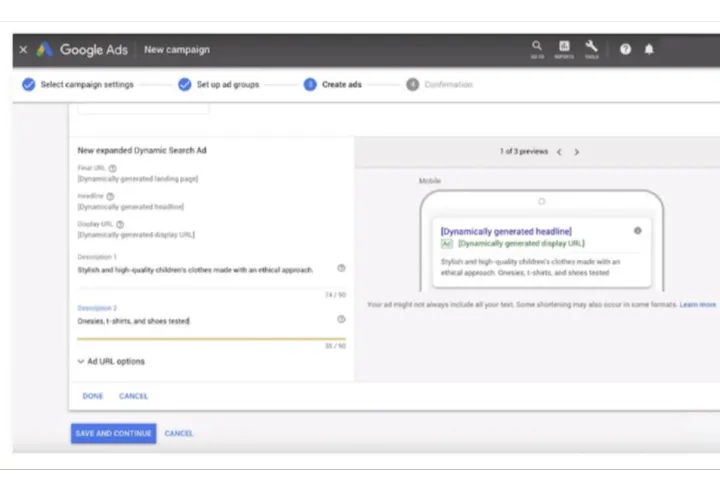Image resolution: width=720 pixels, height=480 pixels.
Task: Open the Help question mark icon
Action: (625, 49)
